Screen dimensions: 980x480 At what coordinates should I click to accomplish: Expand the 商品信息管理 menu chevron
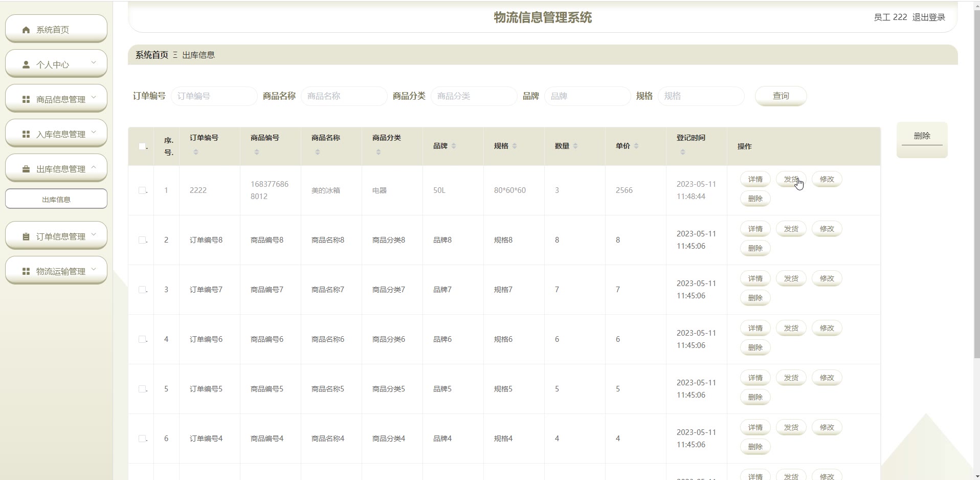tap(94, 97)
